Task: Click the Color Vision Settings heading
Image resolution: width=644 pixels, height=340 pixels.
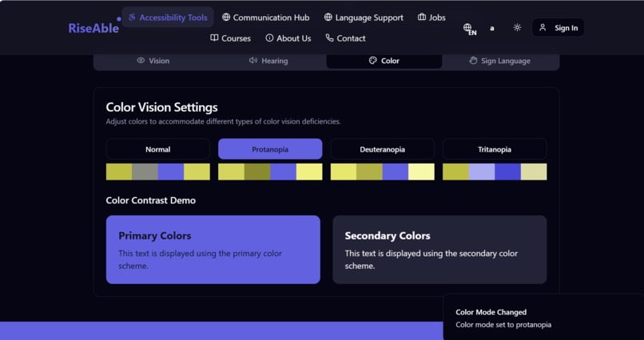Action: (162, 108)
